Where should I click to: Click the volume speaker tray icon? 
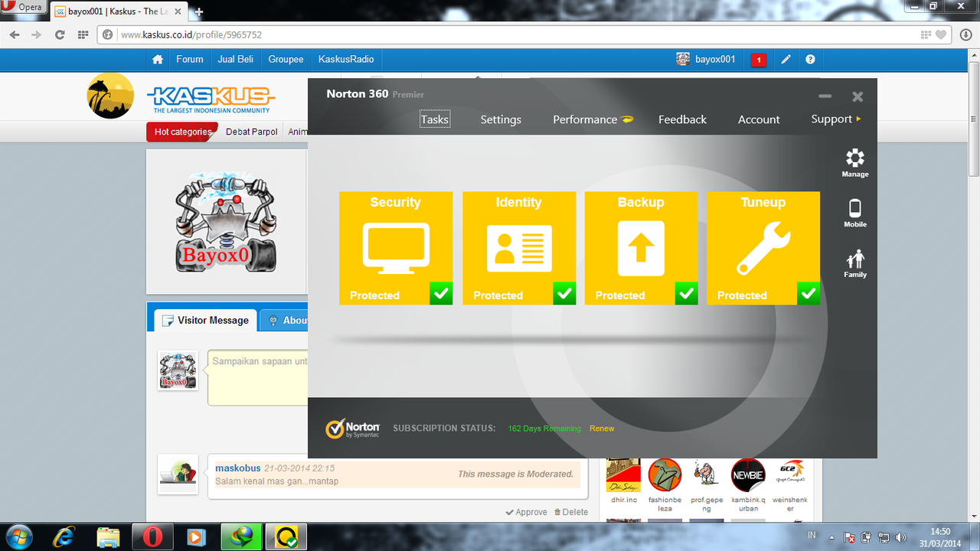click(900, 537)
